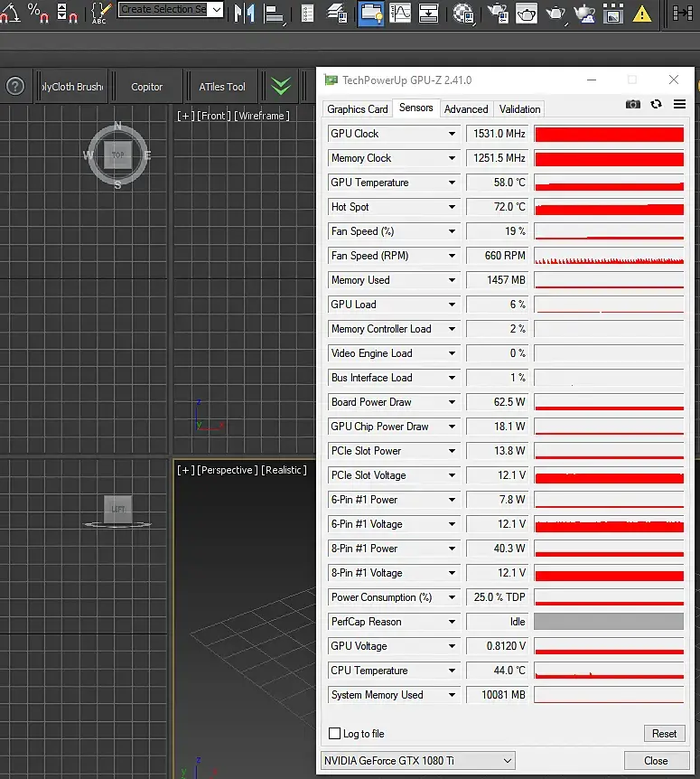Image resolution: width=700 pixels, height=779 pixels.
Task: Click the Reset button in GPU-Z
Action: click(664, 733)
